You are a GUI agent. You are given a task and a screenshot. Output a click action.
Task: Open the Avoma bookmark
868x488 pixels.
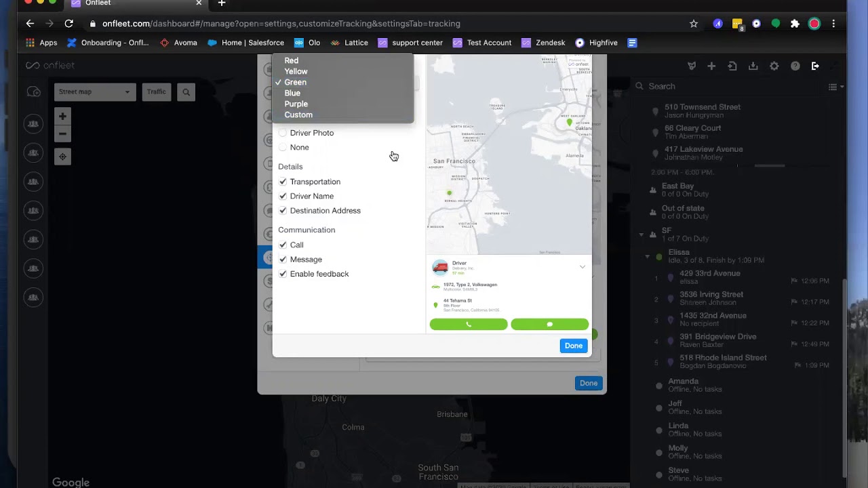click(x=178, y=43)
